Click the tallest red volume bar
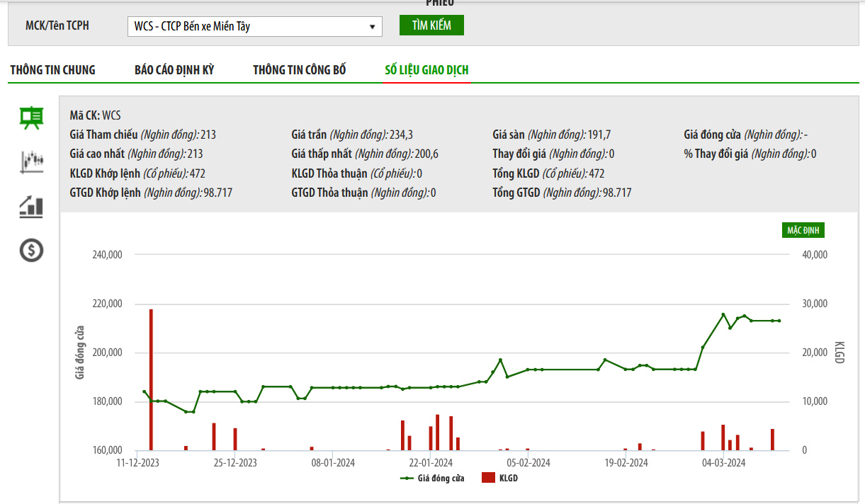 click(x=151, y=379)
